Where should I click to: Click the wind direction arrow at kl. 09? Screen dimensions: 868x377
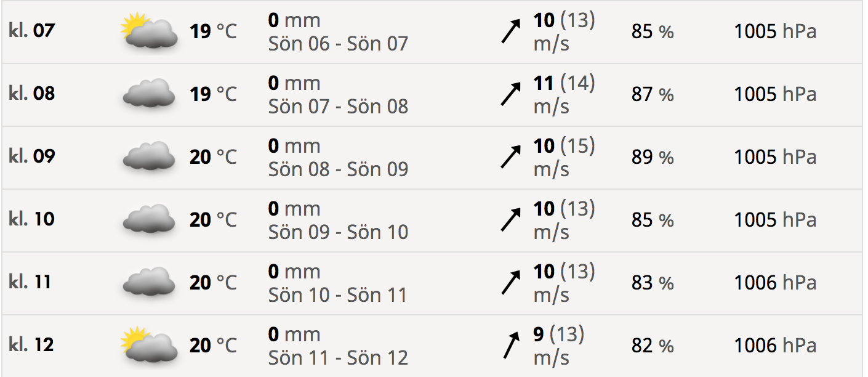(510, 158)
